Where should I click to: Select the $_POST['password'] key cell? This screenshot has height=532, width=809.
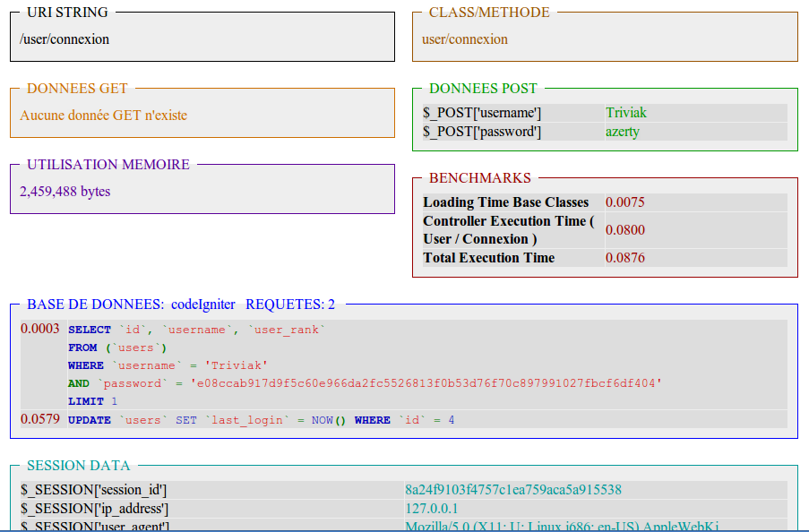click(x=482, y=132)
